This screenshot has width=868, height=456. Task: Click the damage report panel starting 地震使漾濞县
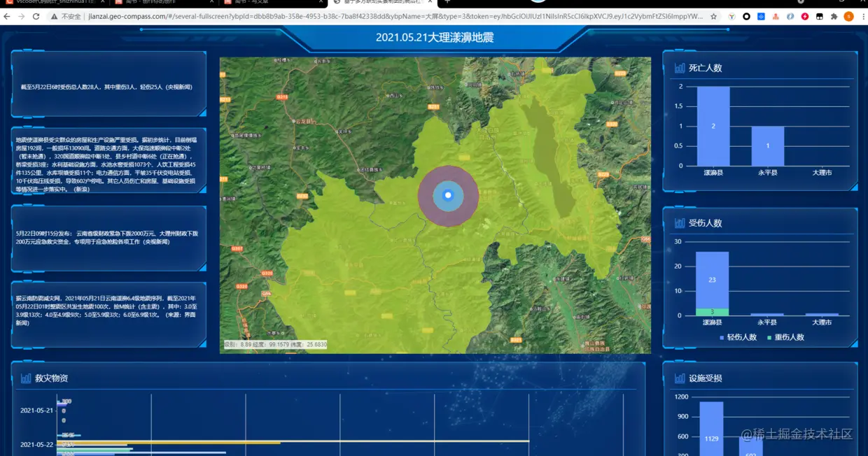[x=108, y=161]
